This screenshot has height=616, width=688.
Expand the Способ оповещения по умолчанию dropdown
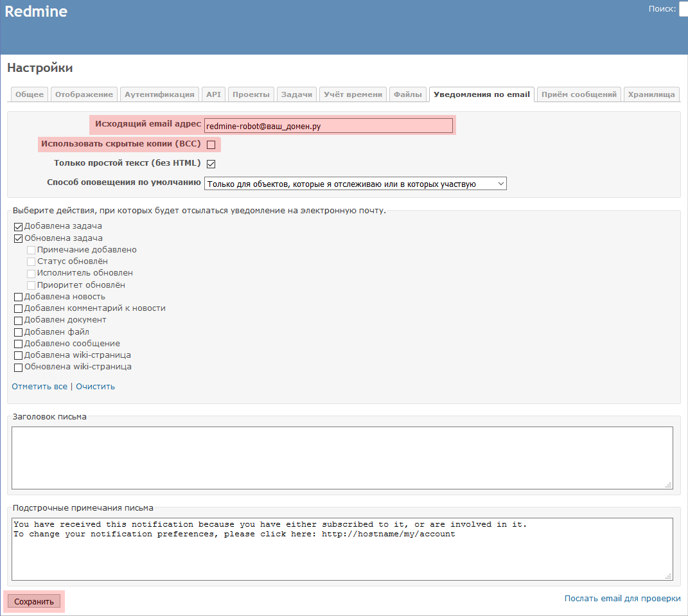pyautogui.click(x=355, y=184)
